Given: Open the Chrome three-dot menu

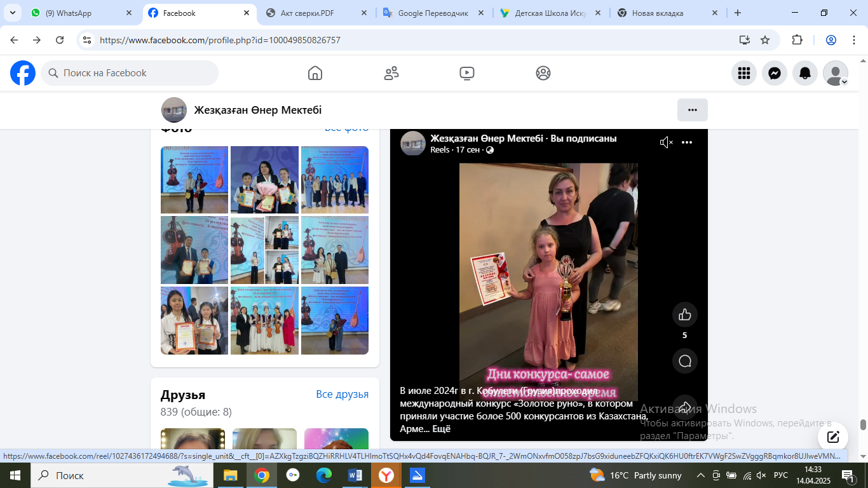Looking at the screenshot, I should pos(853,40).
